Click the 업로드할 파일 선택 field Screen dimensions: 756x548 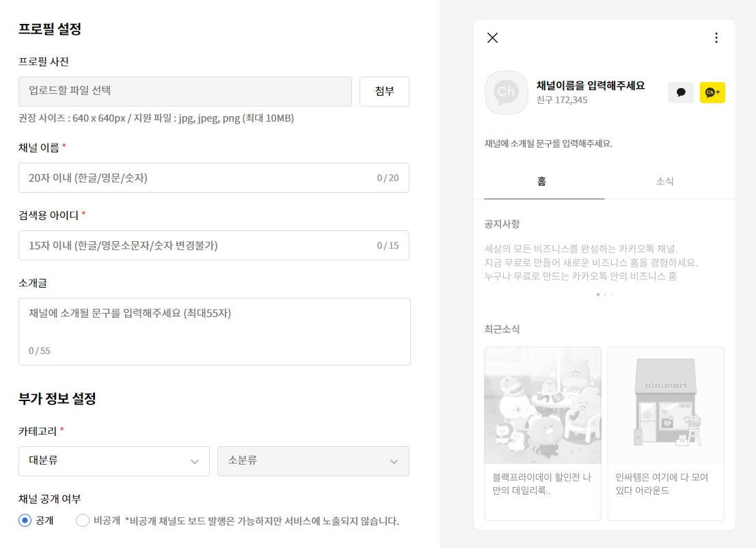click(185, 91)
